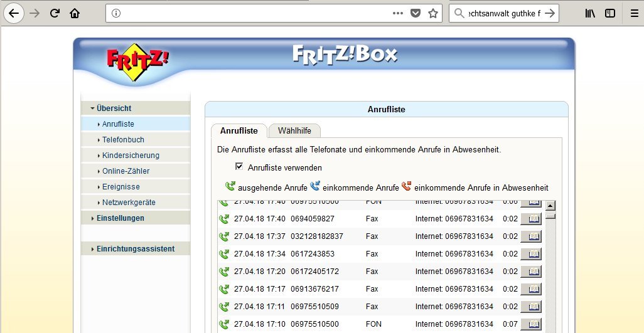The image size is (644, 333).
Task: Open the browser Library icon
Action: 590,13
